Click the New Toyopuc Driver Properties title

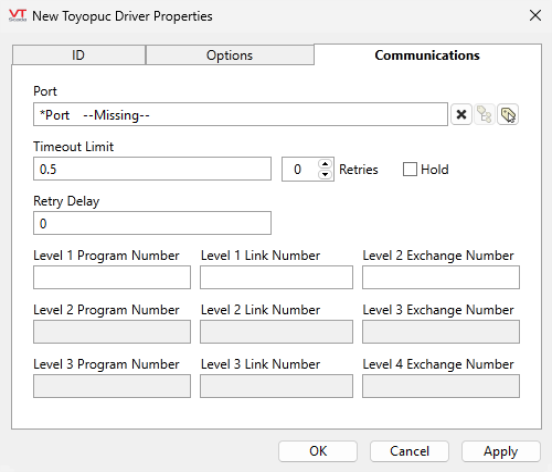(122, 16)
